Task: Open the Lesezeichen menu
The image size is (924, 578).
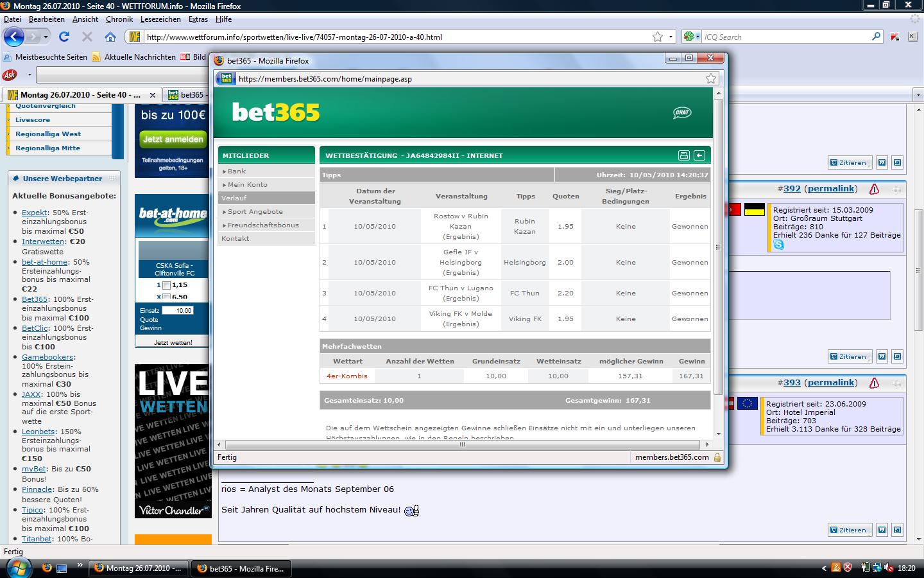Action: coord(160,19)
